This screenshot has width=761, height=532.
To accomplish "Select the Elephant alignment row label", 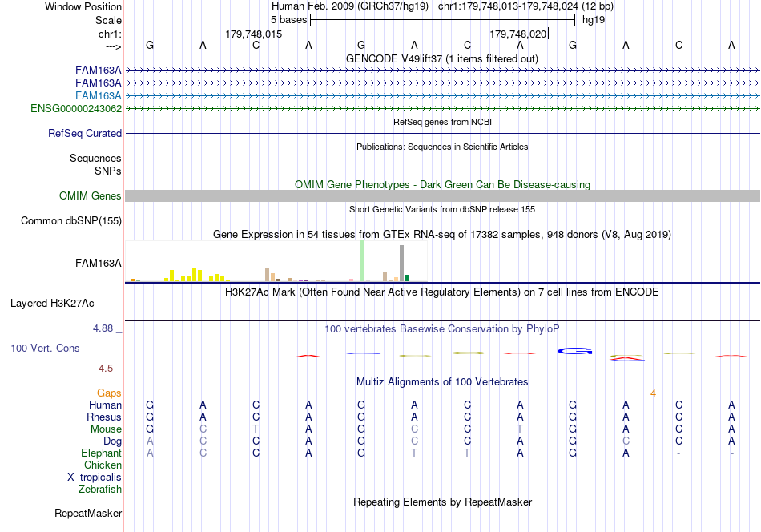I will point(101,453).
